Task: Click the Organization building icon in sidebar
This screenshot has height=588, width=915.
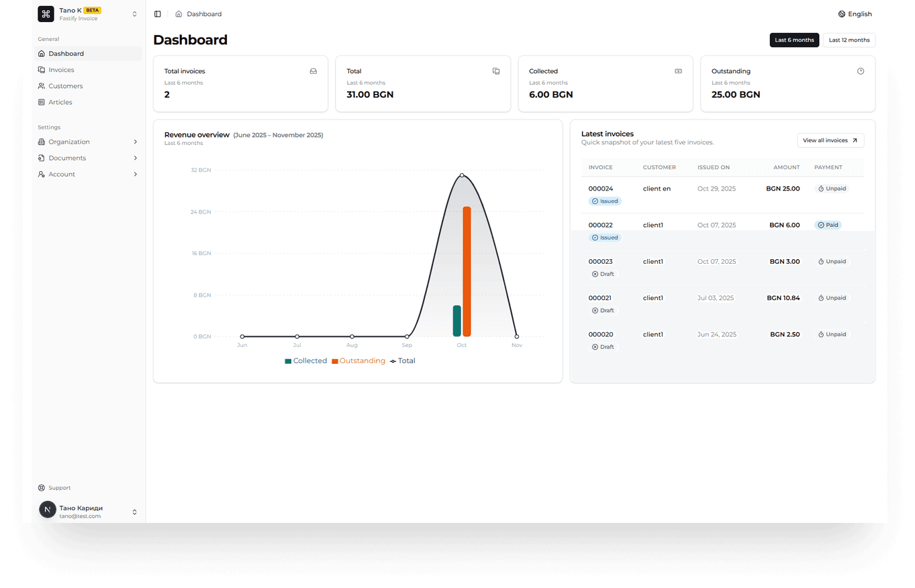Action: [x=42, y=142]
